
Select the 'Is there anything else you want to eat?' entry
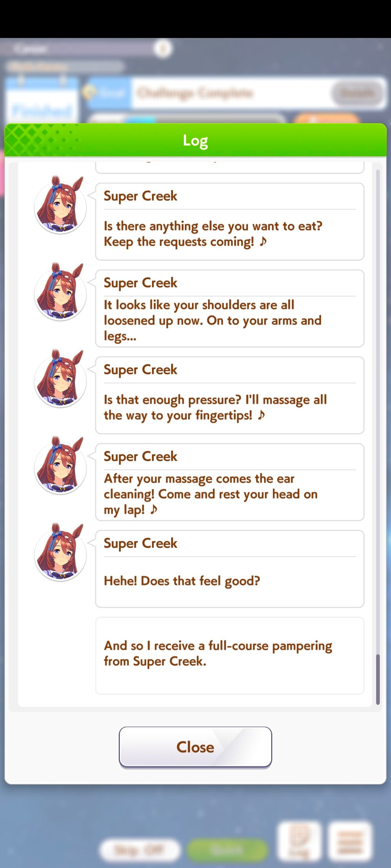(x=230, y=222)
